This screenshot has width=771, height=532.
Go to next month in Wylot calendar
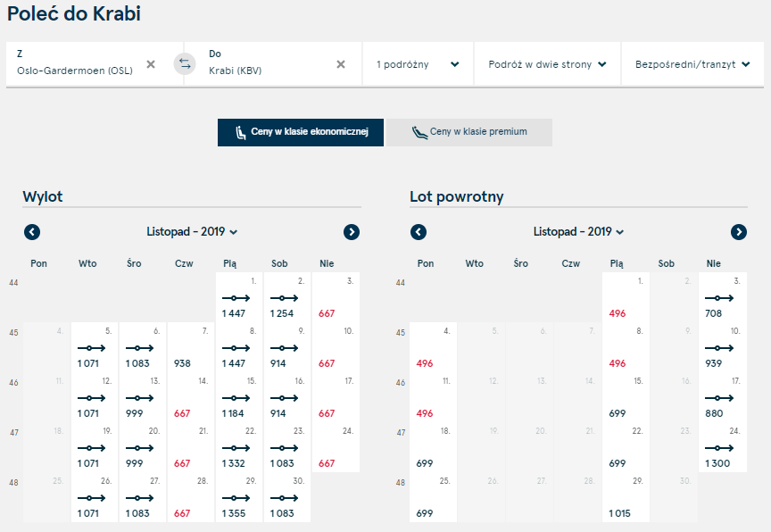tap(352, 232)
